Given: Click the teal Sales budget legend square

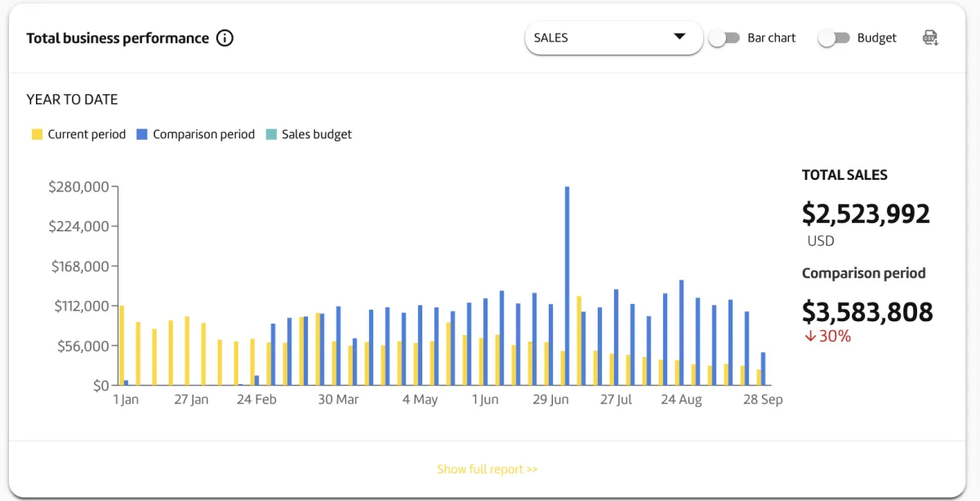Looking at the screenshot, I should pos(271,134).
